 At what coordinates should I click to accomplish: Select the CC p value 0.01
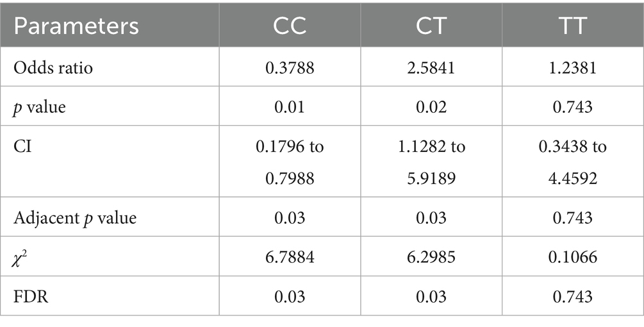click(x=290, y=108)
